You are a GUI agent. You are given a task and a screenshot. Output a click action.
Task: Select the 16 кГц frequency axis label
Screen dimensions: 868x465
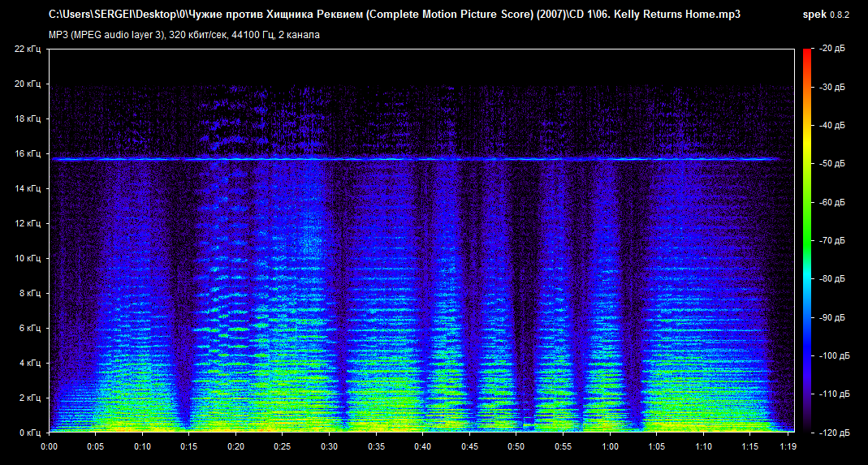(x=28, y=153)
